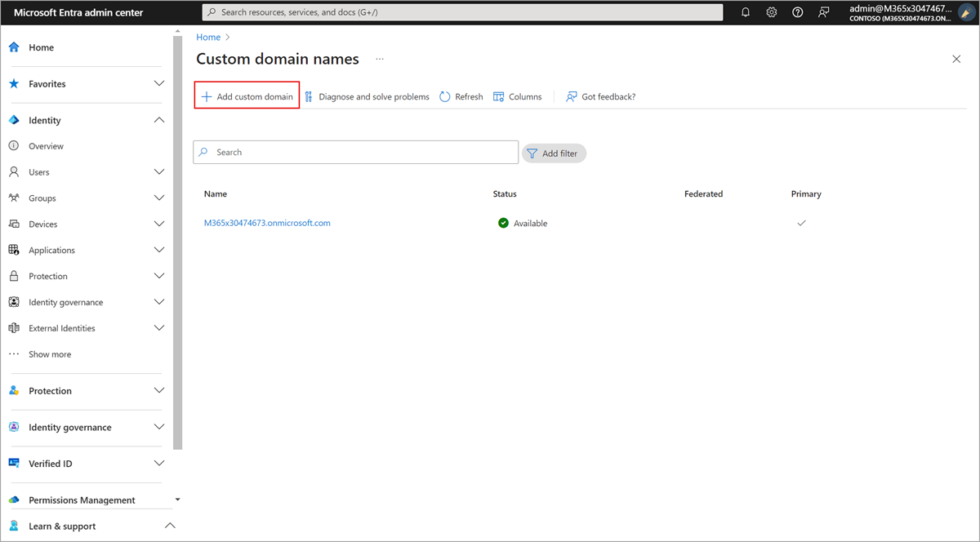Click the Identity diamond icon
The width and height of the screenshot is (980, 542).
[x=14, y=120]
